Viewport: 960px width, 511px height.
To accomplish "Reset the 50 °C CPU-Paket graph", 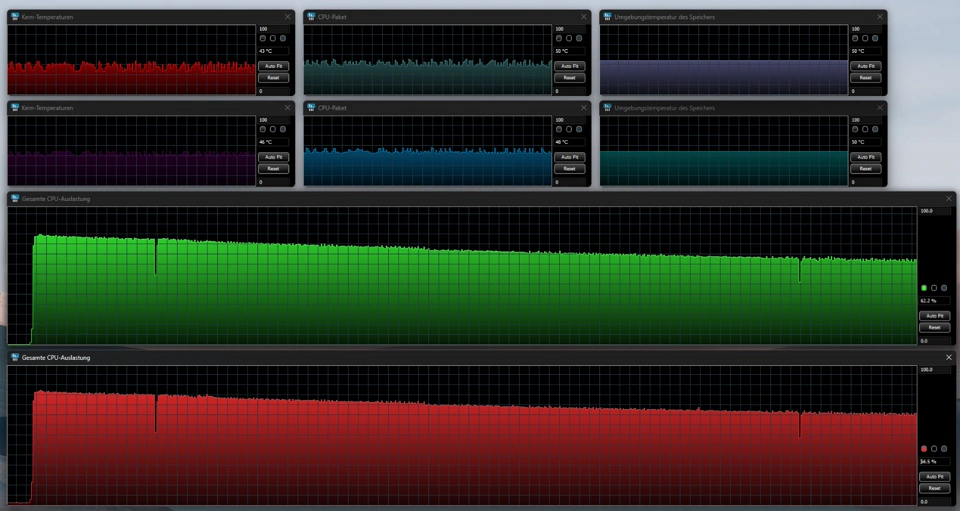I will tap(570, 78).
